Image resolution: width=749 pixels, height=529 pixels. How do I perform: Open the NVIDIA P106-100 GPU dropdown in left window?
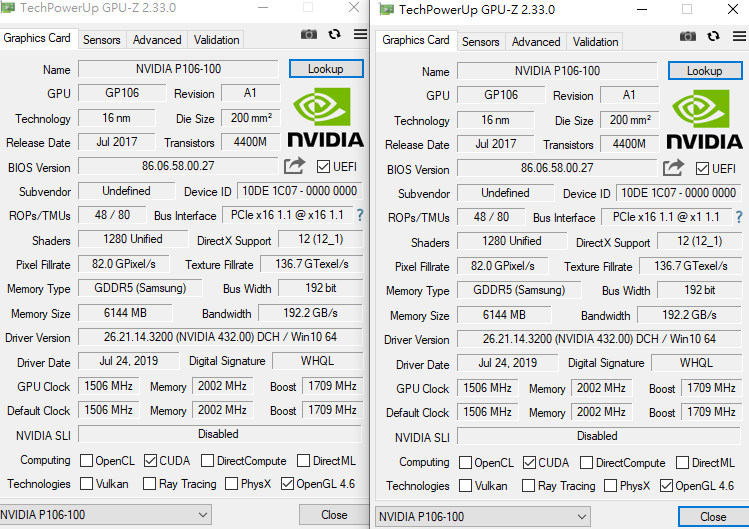point(106,515)
